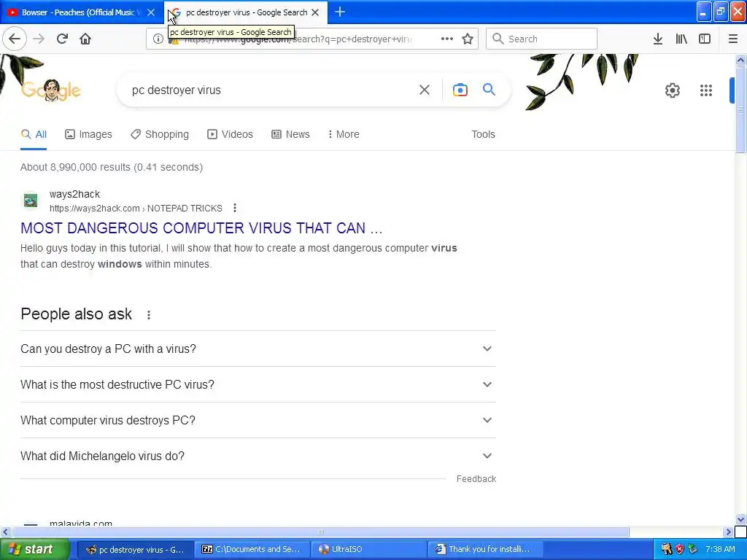This screenshot has width=747, height=560.
Task: Open the Windows Start button
Action: [35, 549]
